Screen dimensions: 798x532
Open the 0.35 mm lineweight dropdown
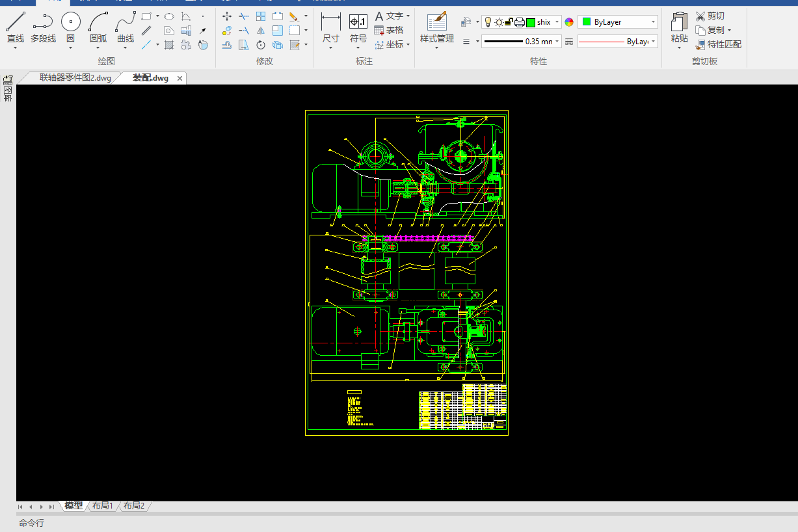tap(558, 42)
